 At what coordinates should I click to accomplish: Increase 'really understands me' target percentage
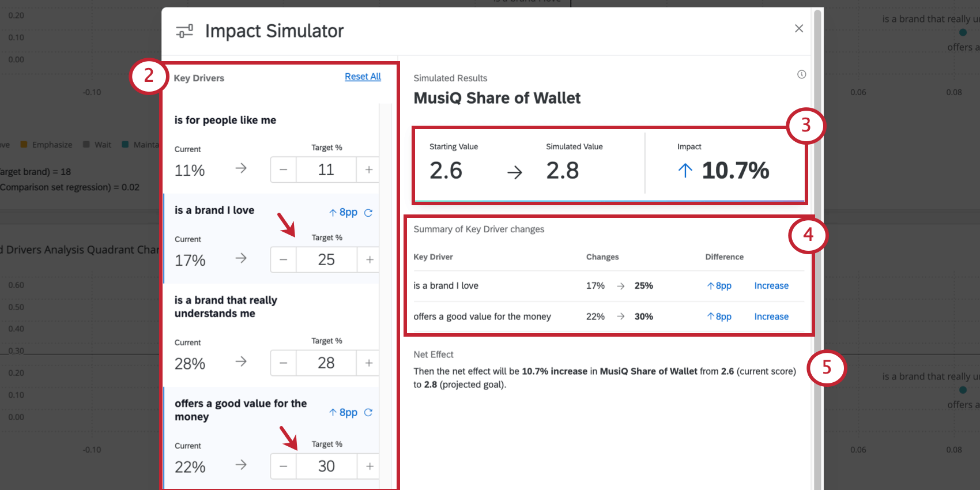369,363
